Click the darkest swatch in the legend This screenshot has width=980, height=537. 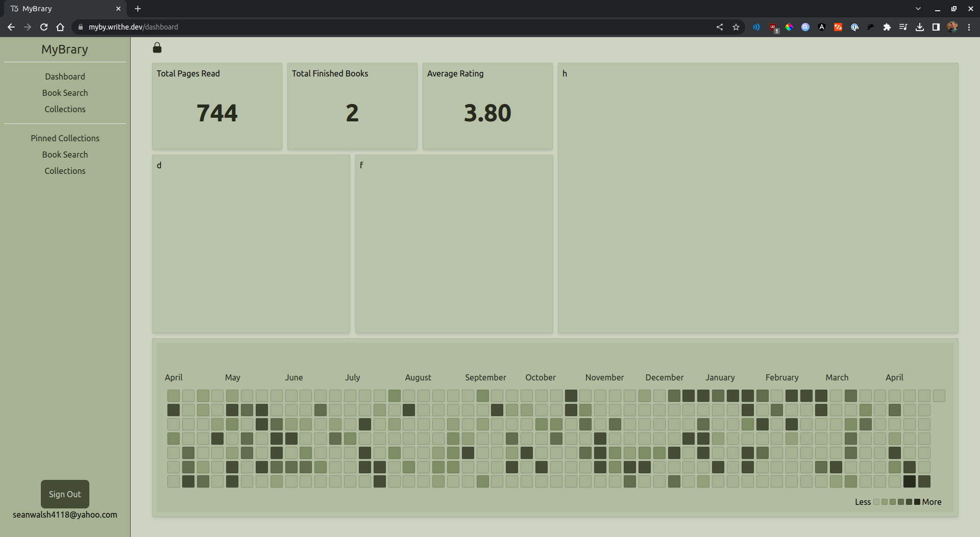point(917,502)
